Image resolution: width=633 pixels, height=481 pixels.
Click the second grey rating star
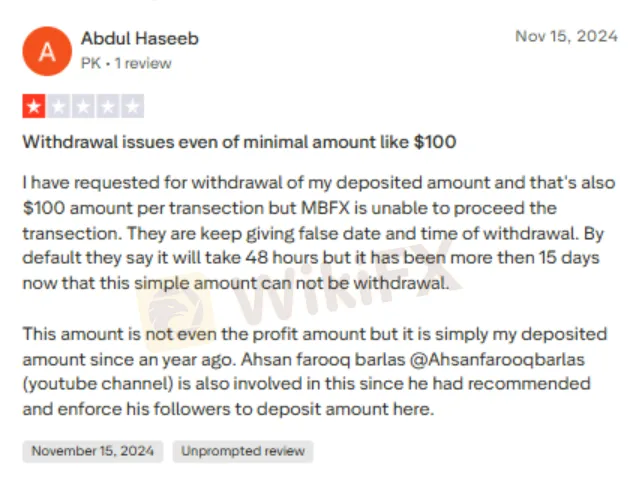point(59,105)
